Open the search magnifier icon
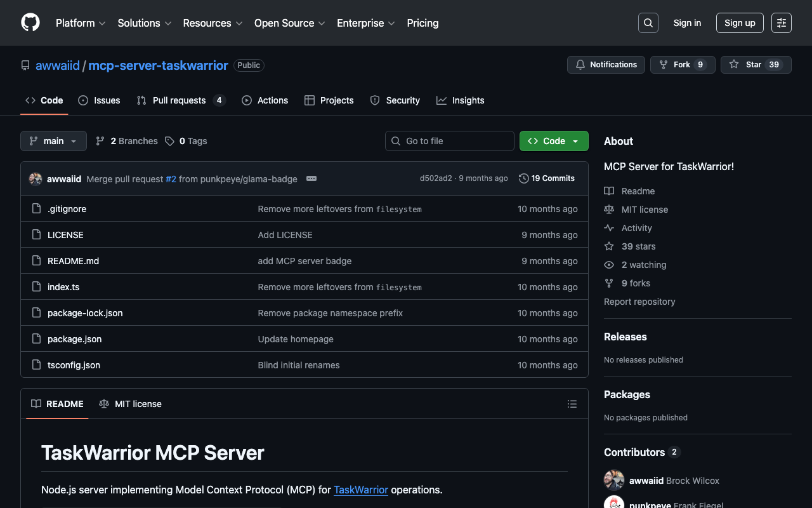This screenshot has width=812, height=508. [648, 23]
